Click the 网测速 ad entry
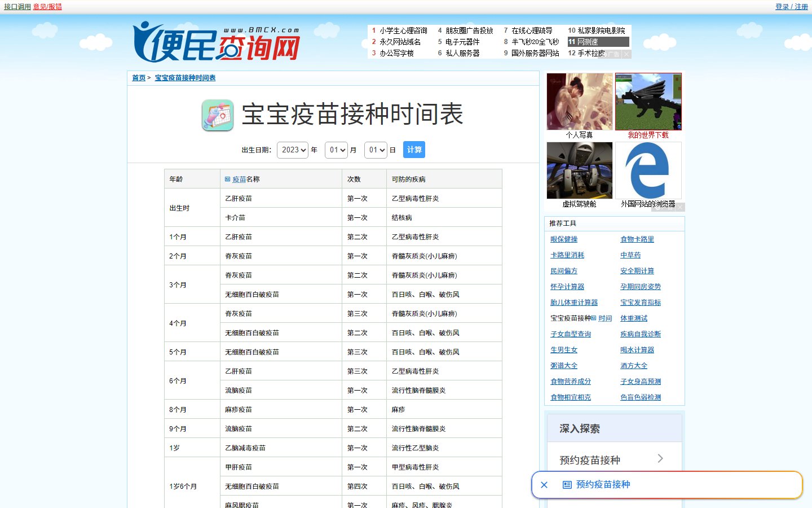 [x=598, y=42]
